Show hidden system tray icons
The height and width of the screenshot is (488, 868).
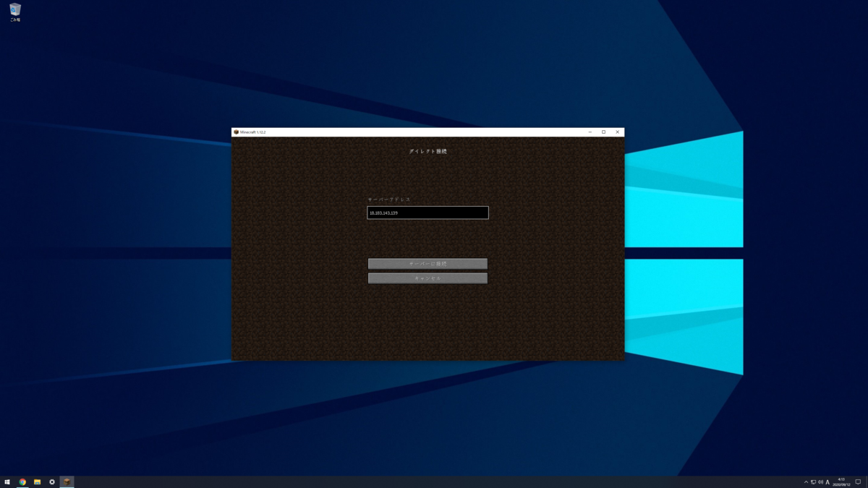[806, 481]
